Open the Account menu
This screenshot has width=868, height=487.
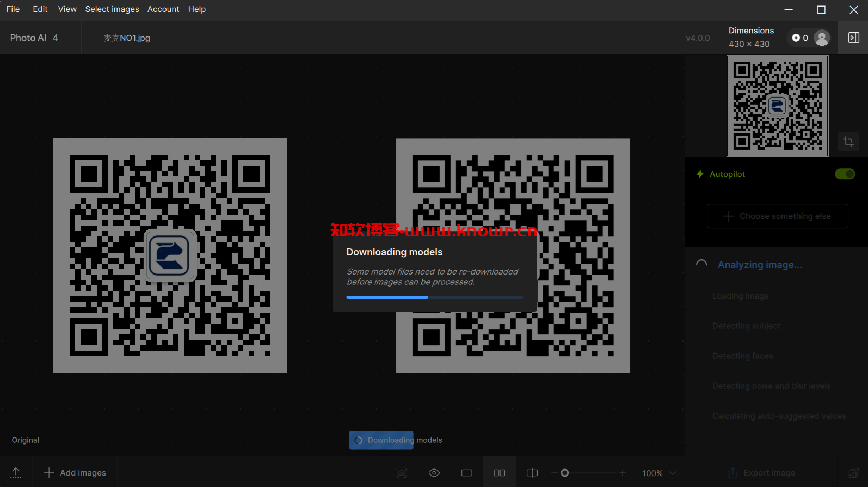tap(163, 9)
